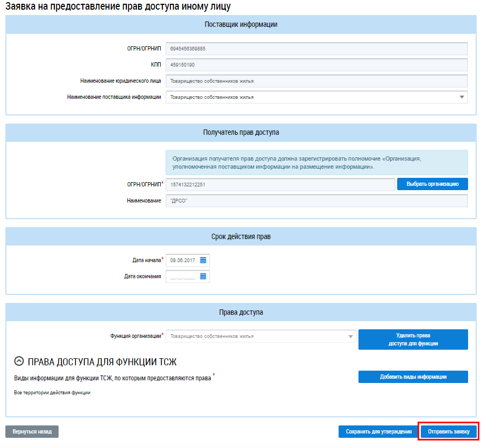Click the supplier ОГРН/ОГРНИП field
The height and width of the screenshot is (448, 481).
[317, 49]
